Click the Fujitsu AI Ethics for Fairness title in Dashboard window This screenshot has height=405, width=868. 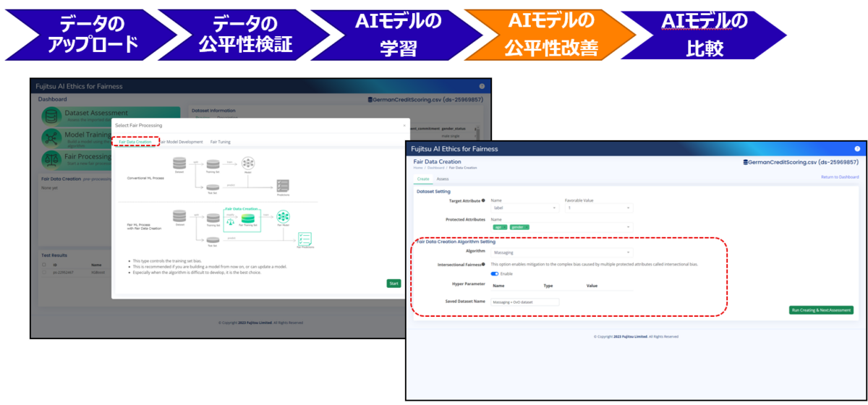click(80, 86)
